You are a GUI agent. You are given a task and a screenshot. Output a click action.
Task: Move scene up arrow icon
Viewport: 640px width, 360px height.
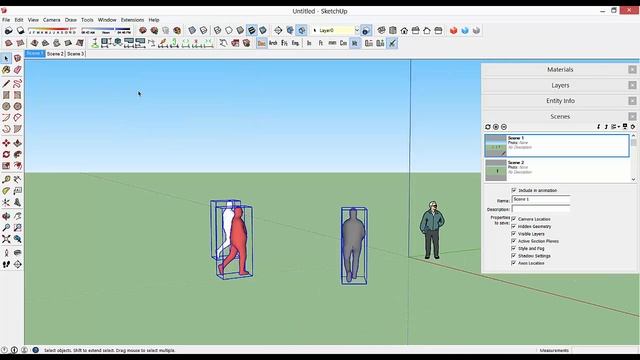(x=606, y=127)
